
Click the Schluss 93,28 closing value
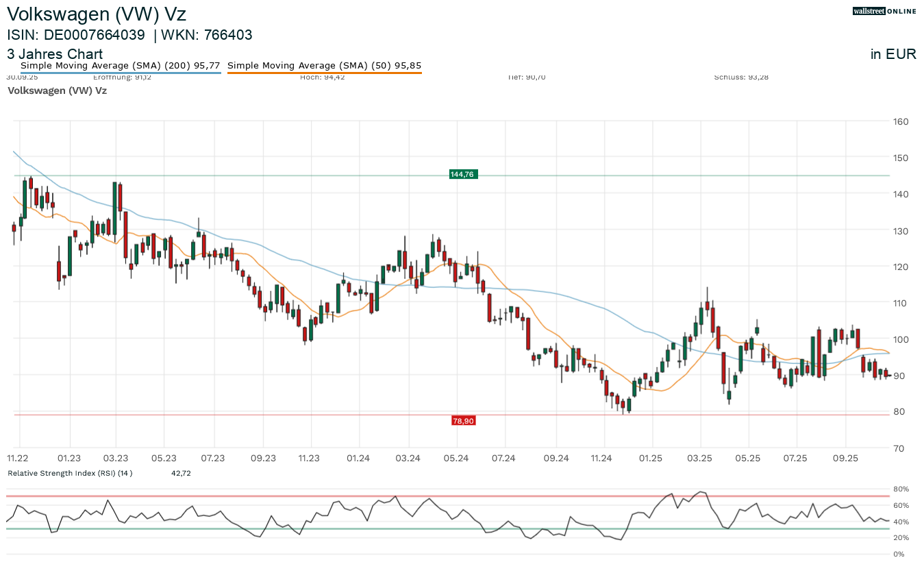tap(741, 77)
